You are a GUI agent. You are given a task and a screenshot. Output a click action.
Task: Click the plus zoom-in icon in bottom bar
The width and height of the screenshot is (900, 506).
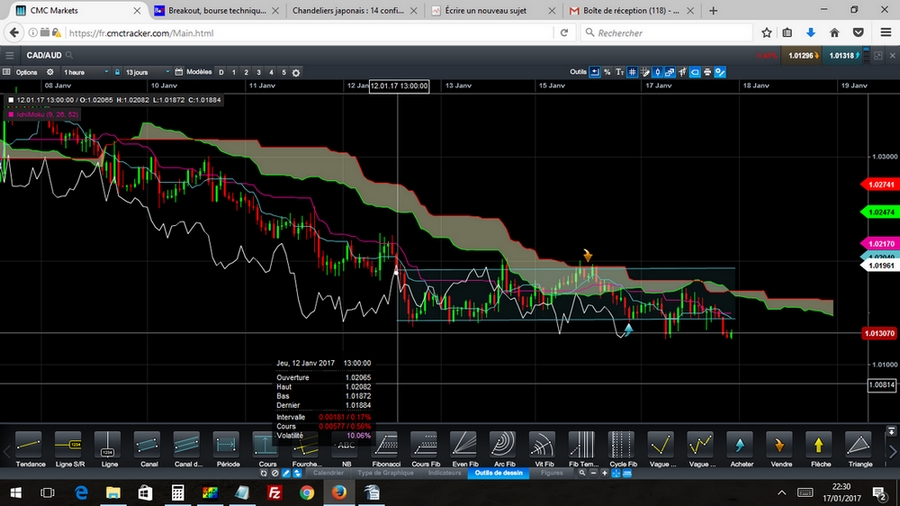tap(604, 473)
